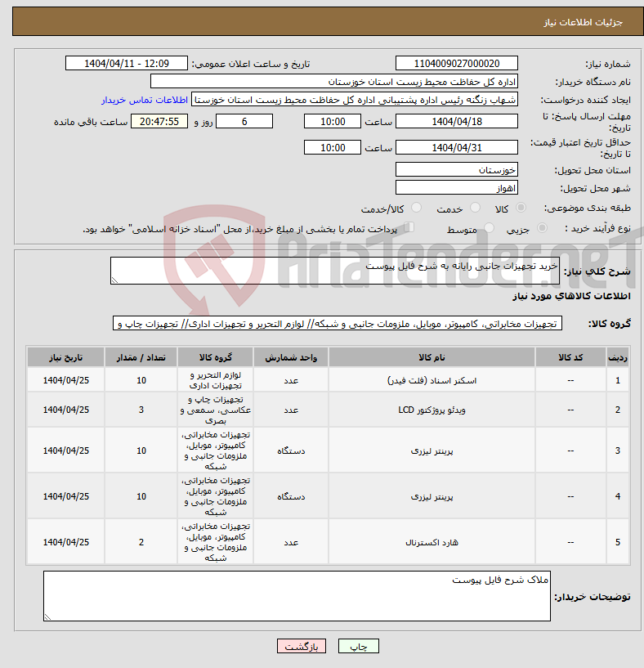The height and width of the screenshot is (668, 644).
Task: Click the quantity 2 for هارد اکسترنال
Action: click(141, 542)
